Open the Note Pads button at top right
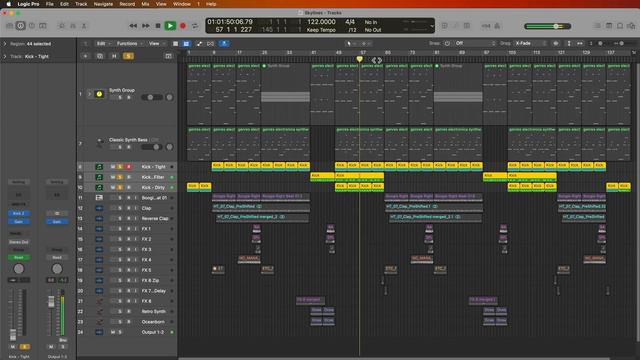Viewport: 640px width, 360px height. [609, 26]
